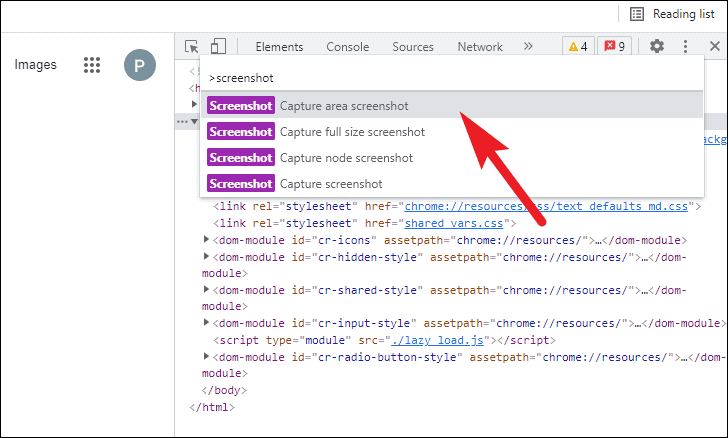Expand the cr-shared-style dom-module node
Viewport: 728px width, 438px height.
[x=206, y=289]
